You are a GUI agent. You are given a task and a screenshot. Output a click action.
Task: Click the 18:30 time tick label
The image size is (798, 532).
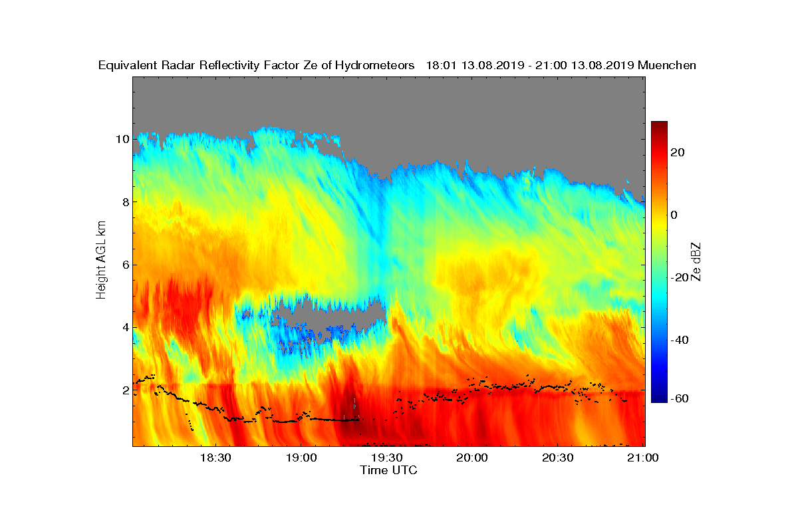(215, 458)
